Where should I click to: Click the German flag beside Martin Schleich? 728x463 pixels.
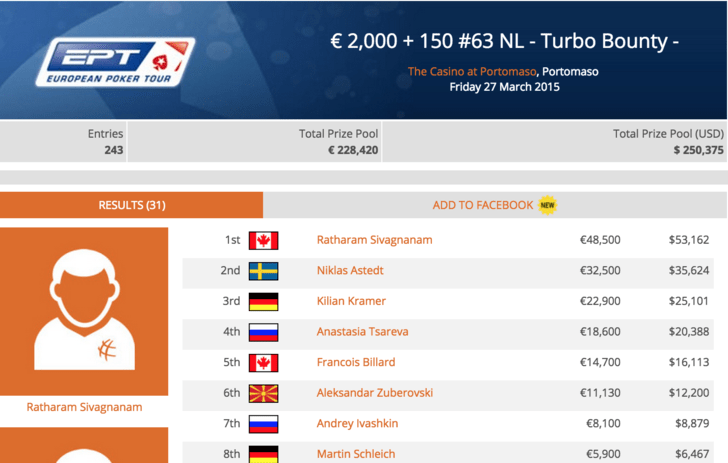[263, 454]
